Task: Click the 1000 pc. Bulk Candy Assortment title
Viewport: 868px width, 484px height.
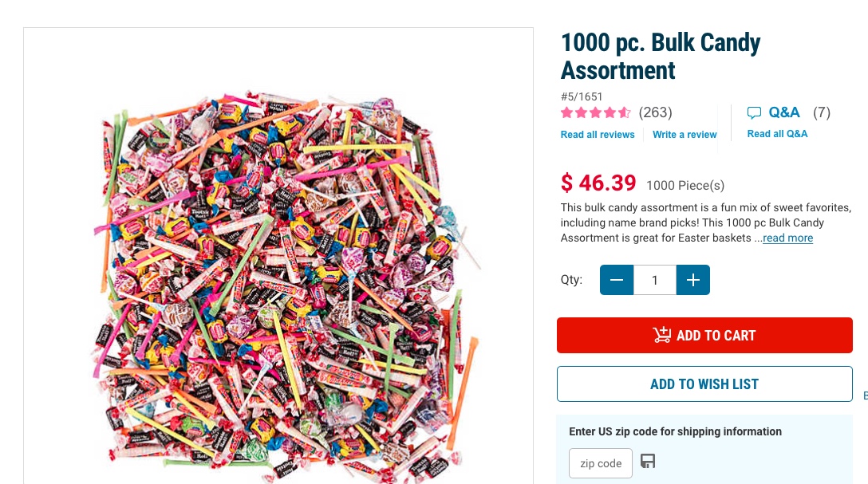Action: pyautogui.click(x=660, y=56)
